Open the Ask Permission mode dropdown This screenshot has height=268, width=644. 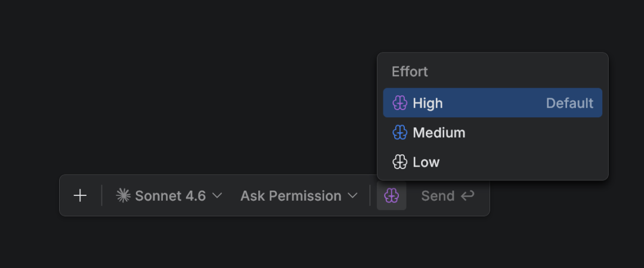[291, 195]
